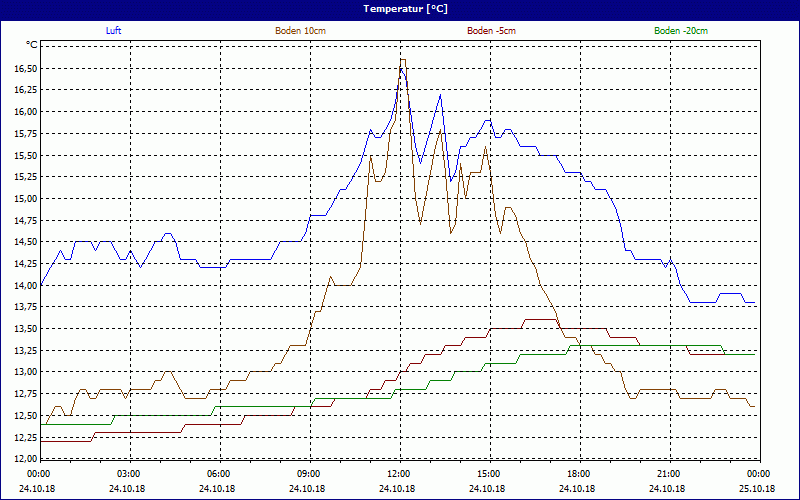
Task: Select the Boden 10cm legend entry
Action: 300,31
